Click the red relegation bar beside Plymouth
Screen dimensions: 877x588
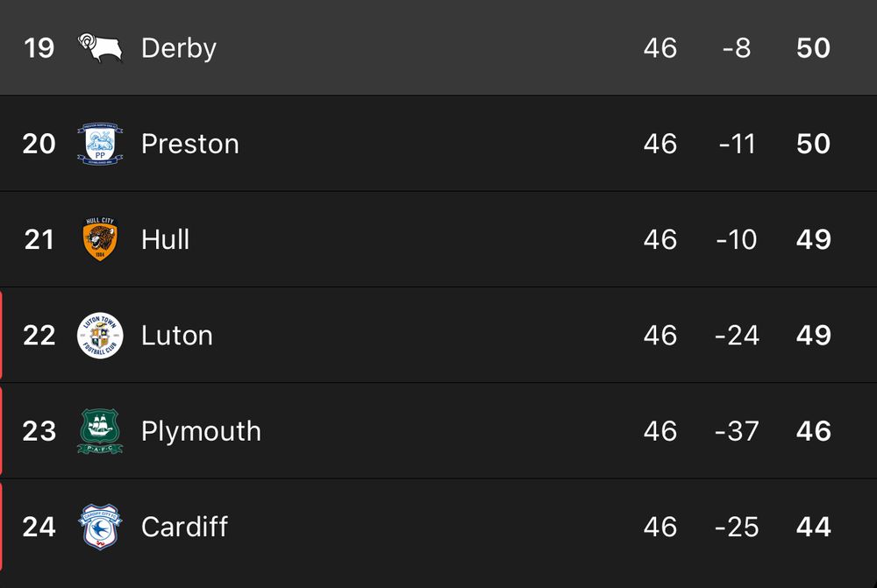click(3, 430)
